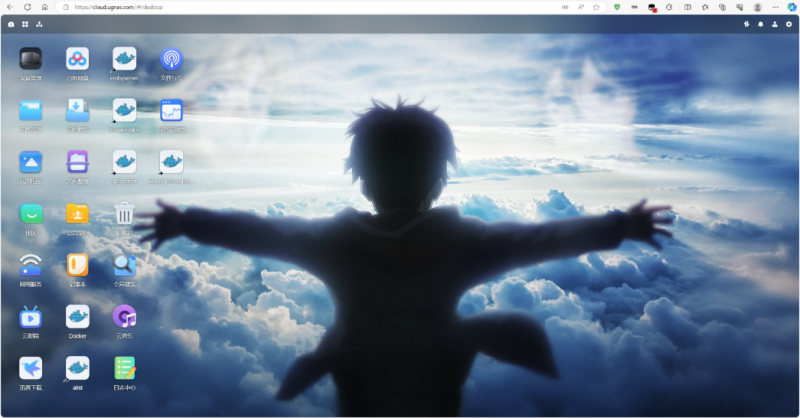Open the network services router icon
The image size is (800, 418).
click(x=31, y=265)
